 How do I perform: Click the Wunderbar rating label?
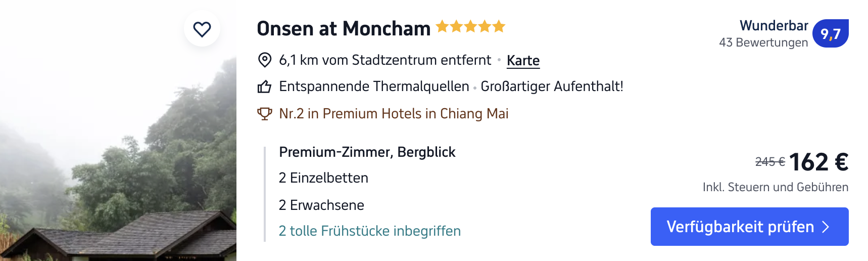pos(774,26)
